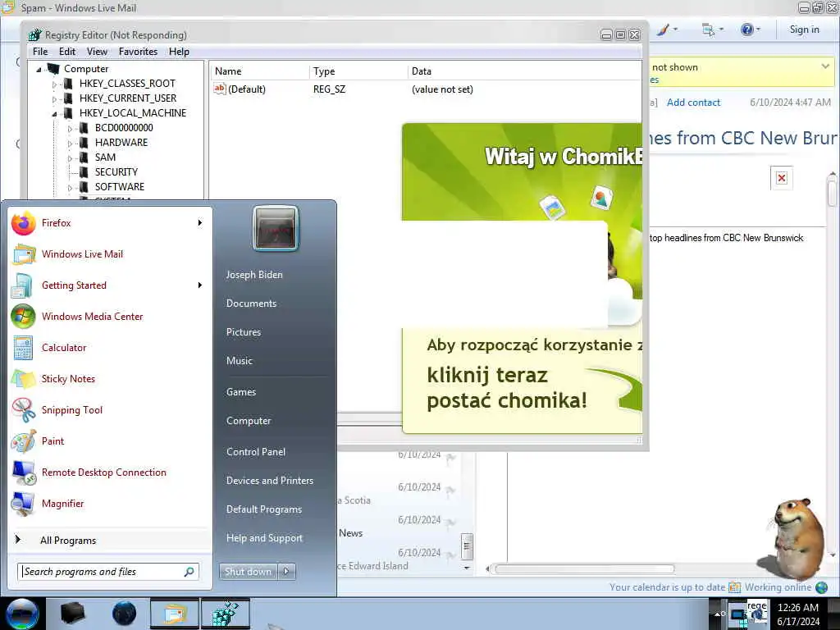Open the File menu in Registry Editor
Screen dimensions: 840x630
click(40, 52)
